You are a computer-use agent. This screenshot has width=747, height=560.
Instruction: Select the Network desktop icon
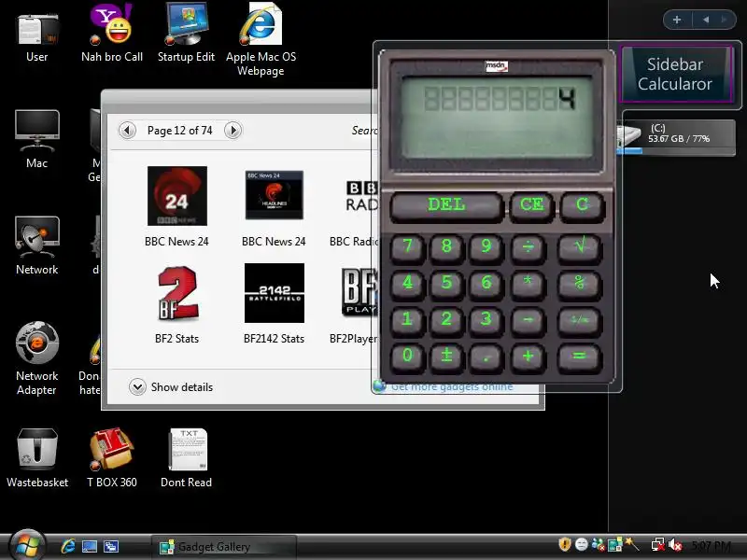(37, 245)
